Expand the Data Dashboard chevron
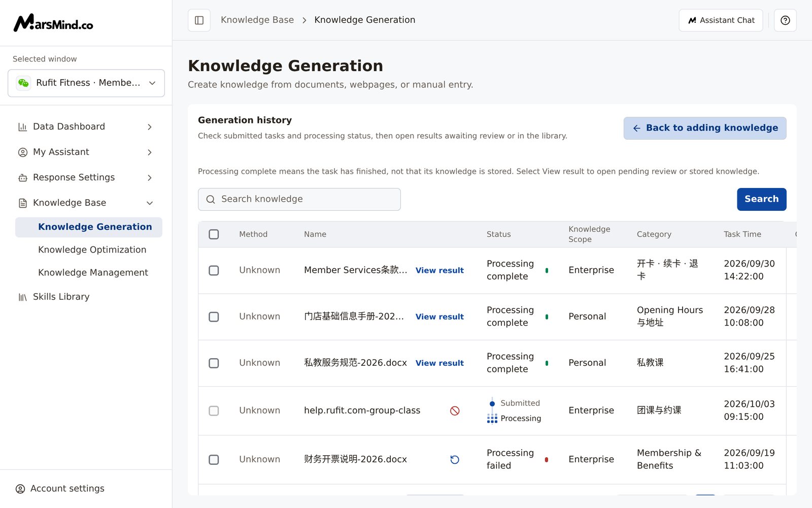The width and height of the screenshot is (812, 508). coord(150,127)
